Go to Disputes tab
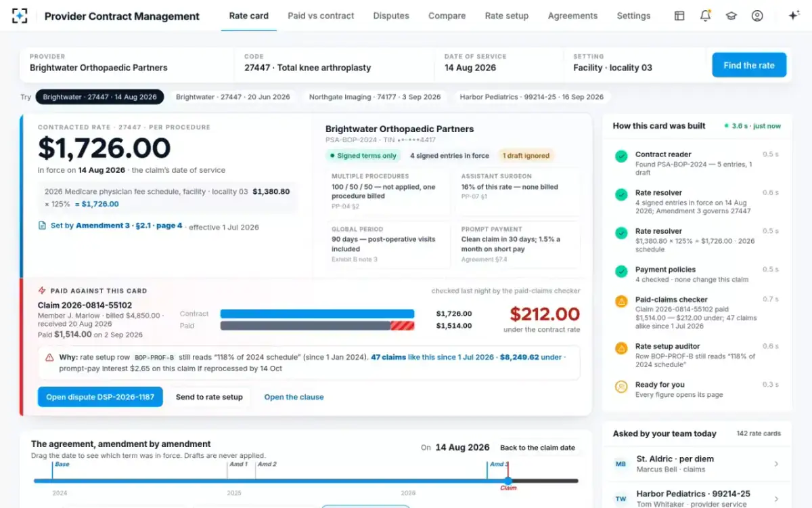Screen dimensions: 812x508 (391, 16)
